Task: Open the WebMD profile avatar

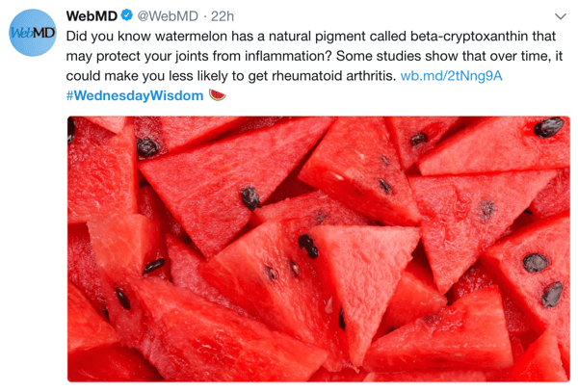Action: [33, 33]
